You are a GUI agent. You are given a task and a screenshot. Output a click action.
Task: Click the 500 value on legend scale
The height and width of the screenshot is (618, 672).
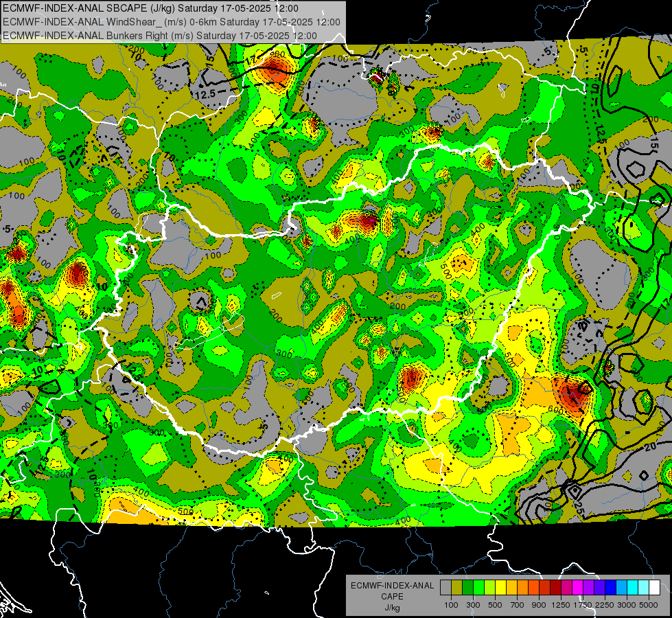pyautogui.click(x=495, y=605)
